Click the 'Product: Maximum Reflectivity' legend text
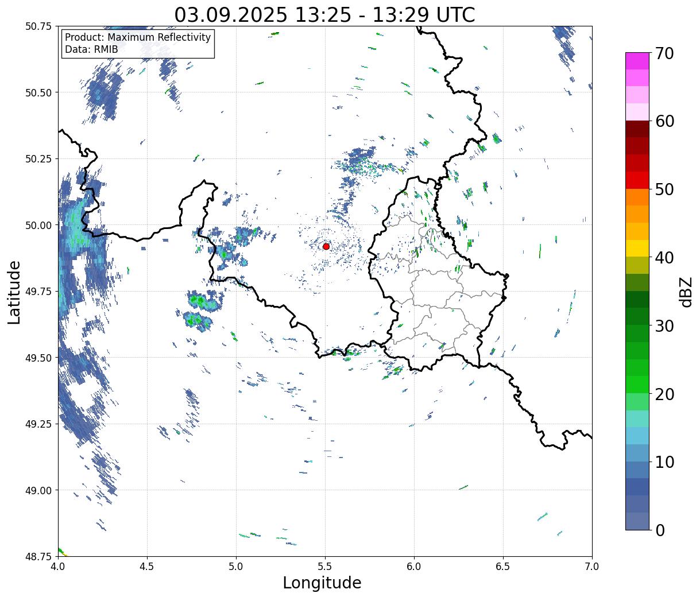700x597 pixels. 138,37
